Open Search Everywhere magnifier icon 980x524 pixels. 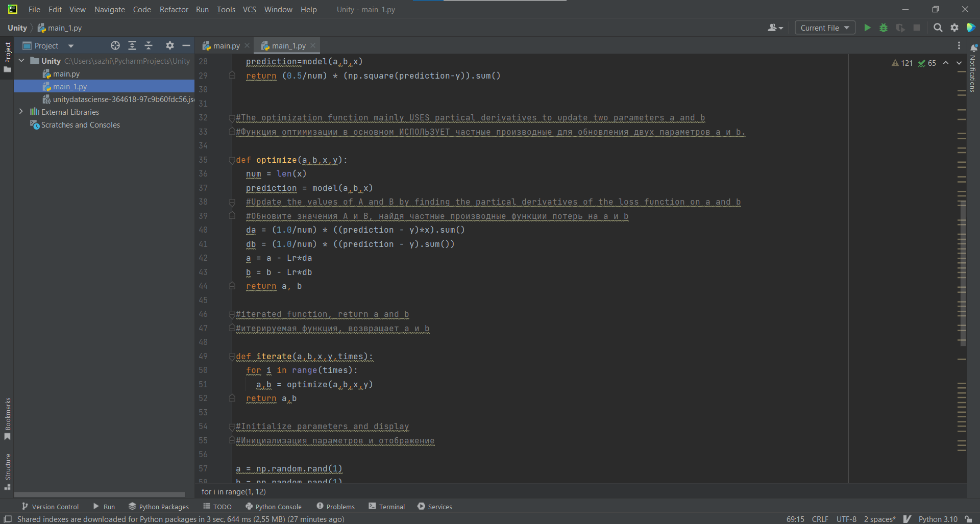938,28
